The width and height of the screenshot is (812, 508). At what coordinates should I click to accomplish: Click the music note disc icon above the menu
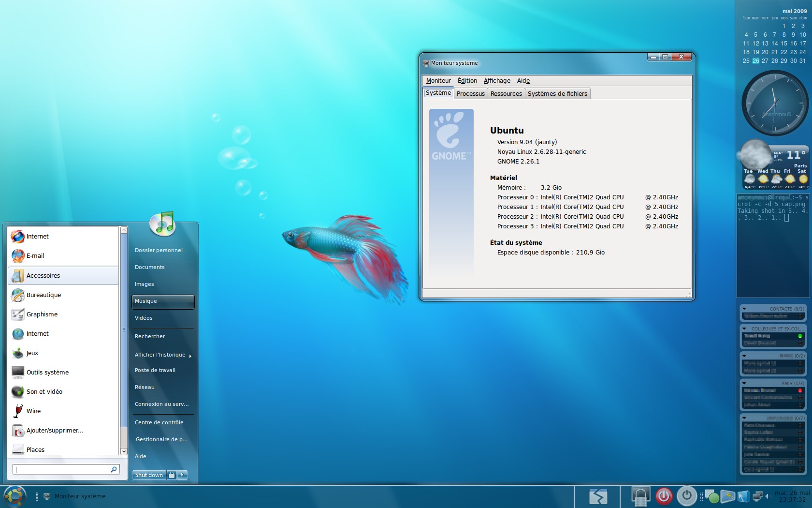click(x=163, y=224)
